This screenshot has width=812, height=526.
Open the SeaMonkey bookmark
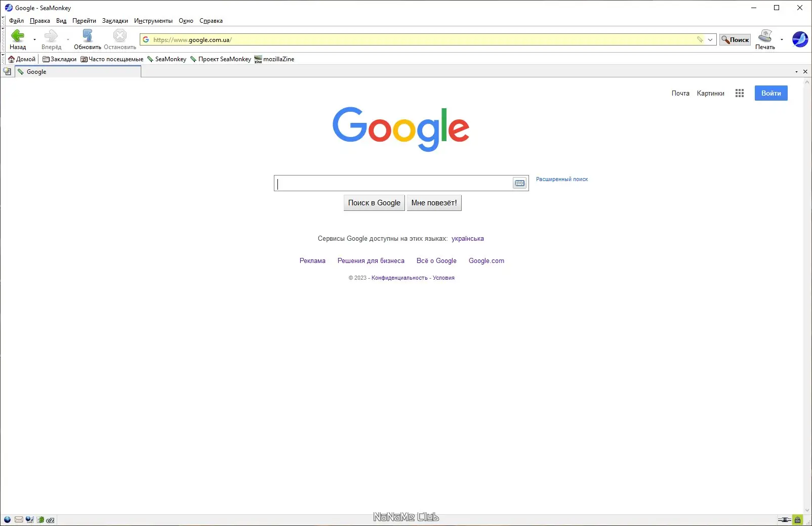[167, 59]
